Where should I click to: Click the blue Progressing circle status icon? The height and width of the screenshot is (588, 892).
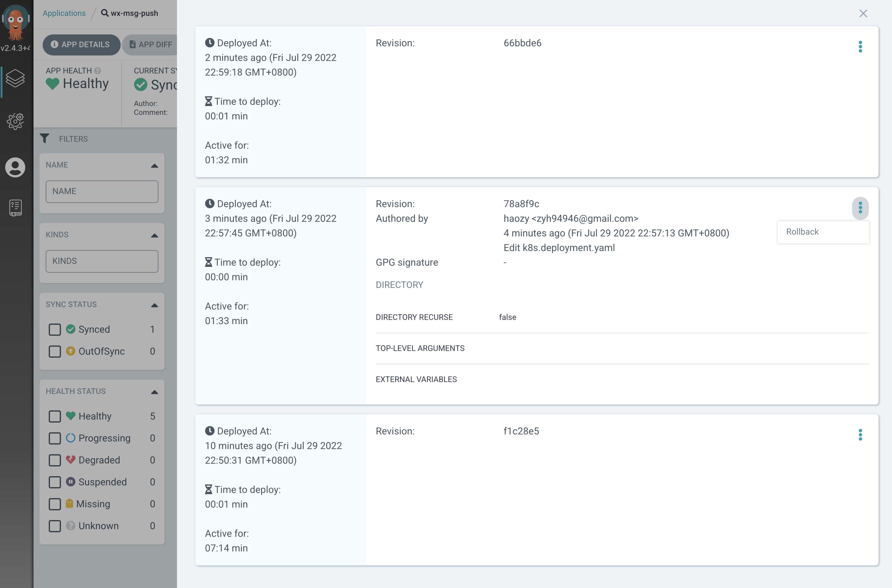[x=70, y=438]
